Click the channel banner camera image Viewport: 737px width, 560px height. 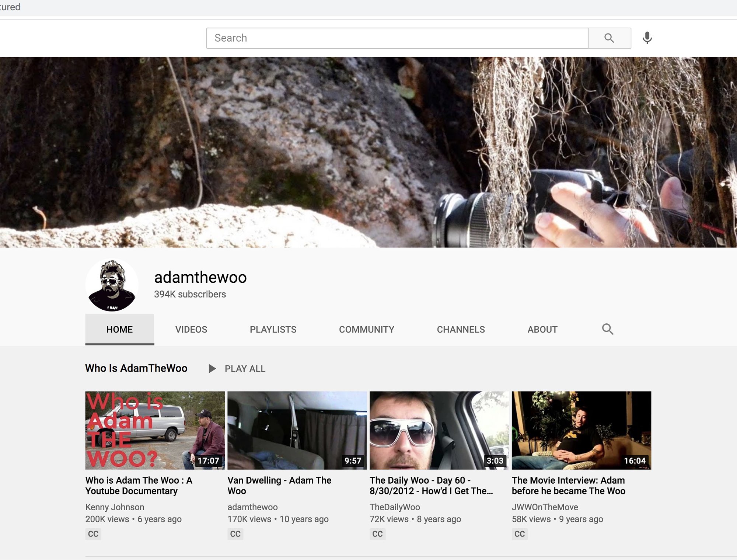pos(368,152)
